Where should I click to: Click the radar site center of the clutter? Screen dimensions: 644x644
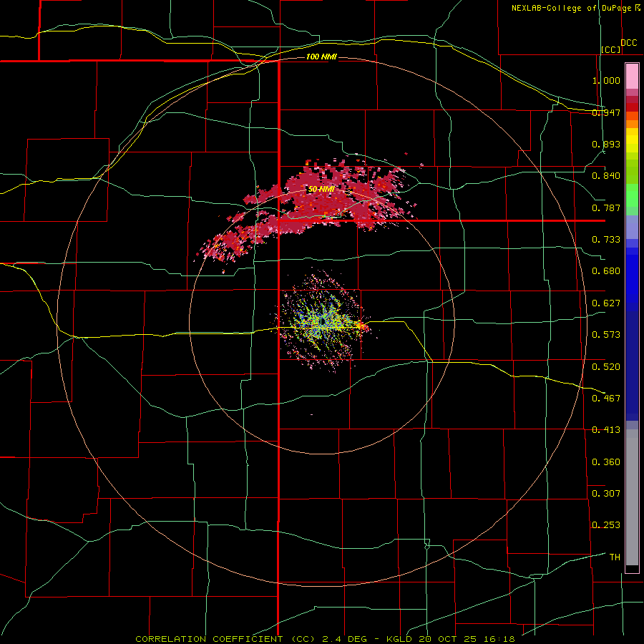323,321
